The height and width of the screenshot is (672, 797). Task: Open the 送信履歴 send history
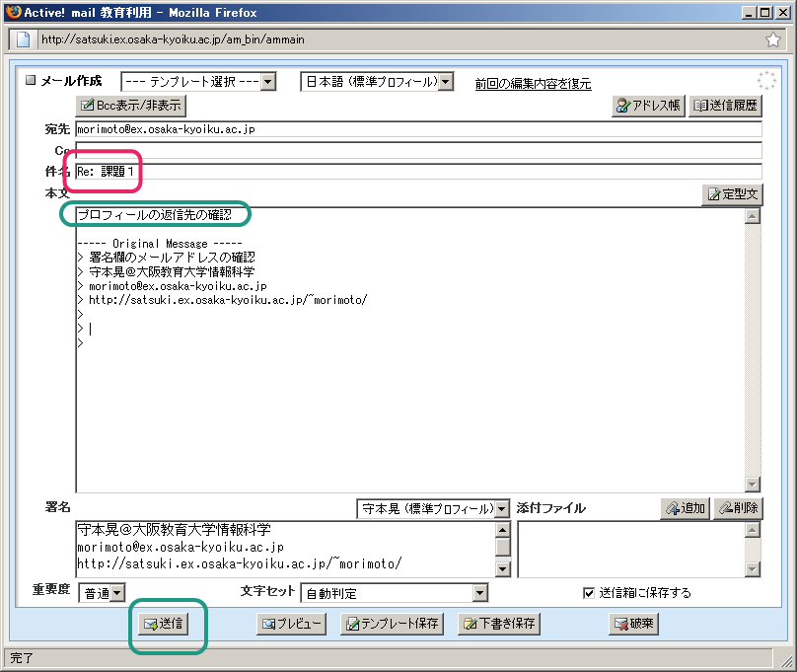click(725, 106)
